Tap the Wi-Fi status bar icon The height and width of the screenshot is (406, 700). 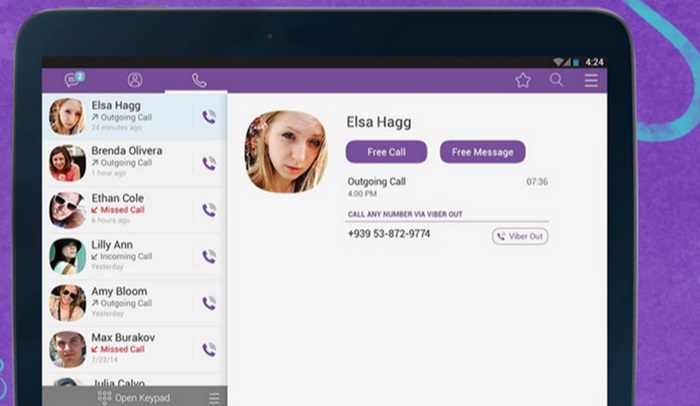[559, 62]
